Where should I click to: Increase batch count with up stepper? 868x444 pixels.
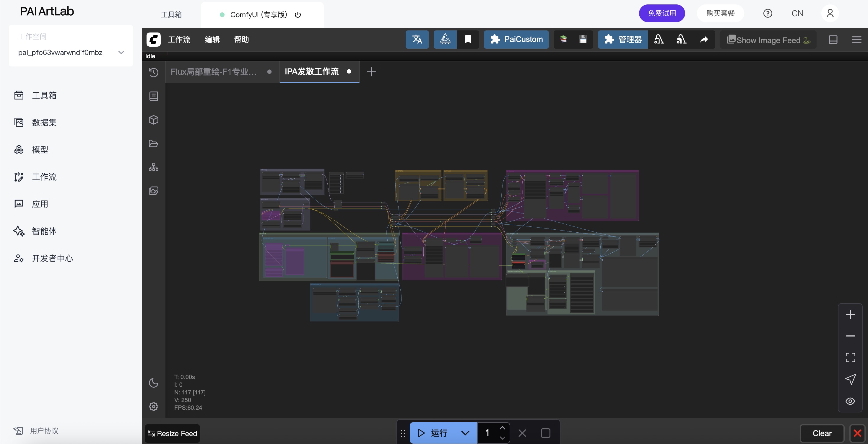click(503, 428)
